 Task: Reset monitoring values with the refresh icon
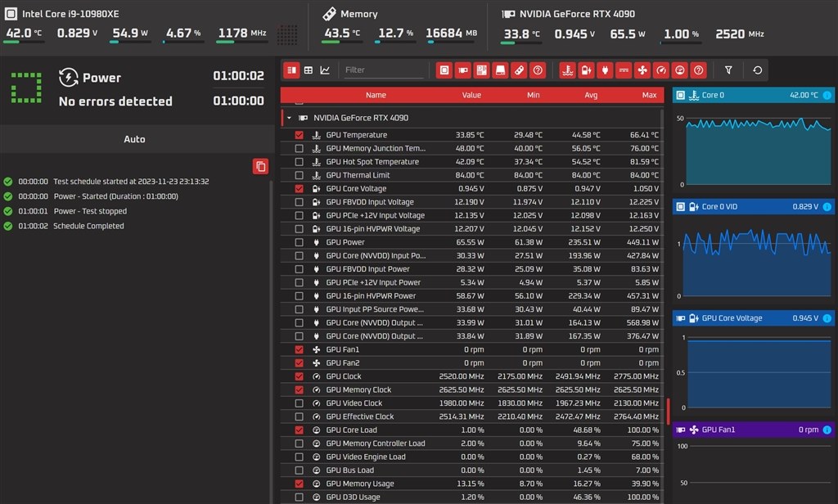point(757,70)
